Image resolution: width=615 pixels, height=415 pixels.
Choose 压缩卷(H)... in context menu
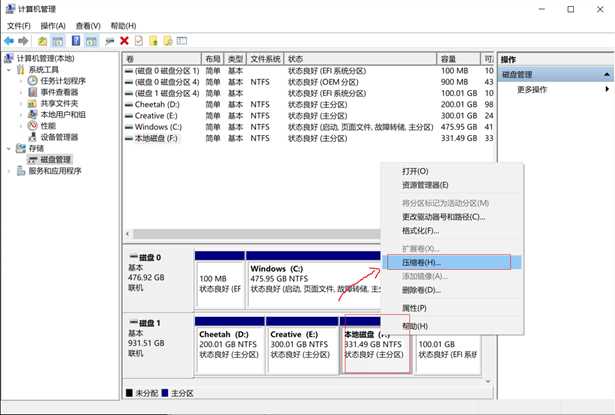452,262
